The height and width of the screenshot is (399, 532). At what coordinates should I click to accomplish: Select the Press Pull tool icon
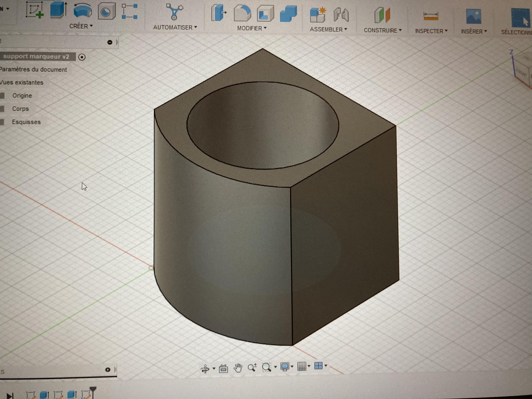tap(219, 13)
